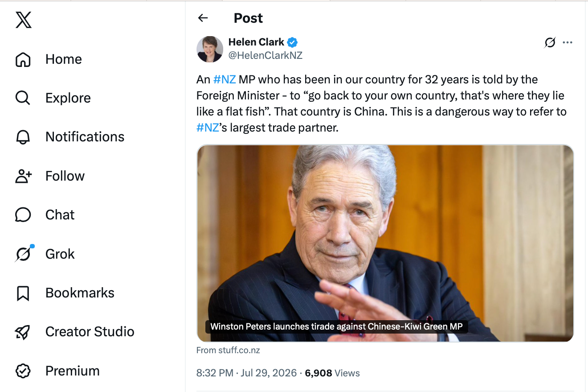This screenshot has width=588, height=392.
Task: Open the Notifications bell icon
Action: 23,137
